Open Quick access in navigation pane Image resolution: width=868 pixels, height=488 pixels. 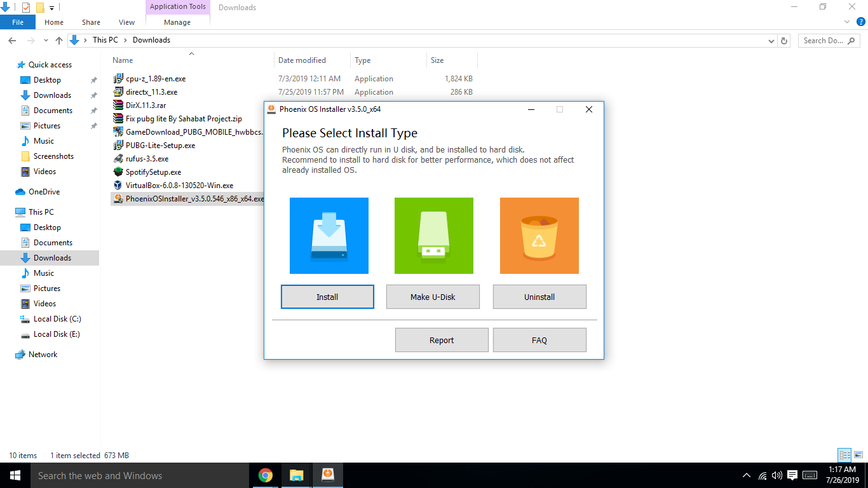(x=50, y=65)
